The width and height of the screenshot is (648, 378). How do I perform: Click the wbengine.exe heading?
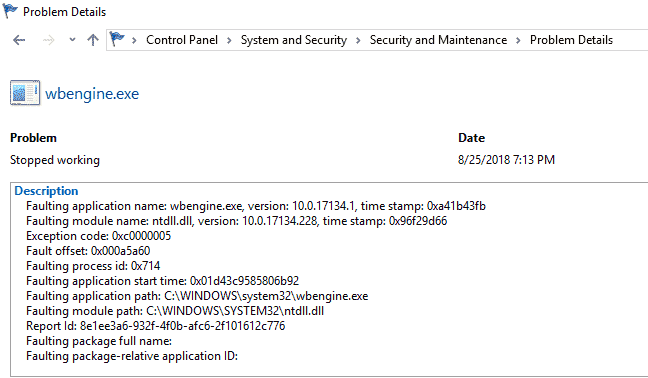(x=92, y=94)
